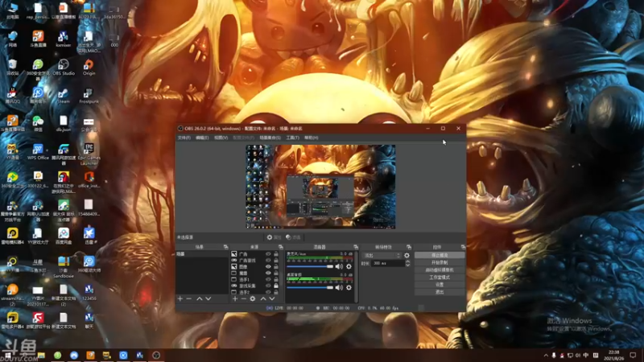Open the Epic Games Launcher desktop icon
The width and height of the screenshot is (644, 362).
tap(89, 154)
